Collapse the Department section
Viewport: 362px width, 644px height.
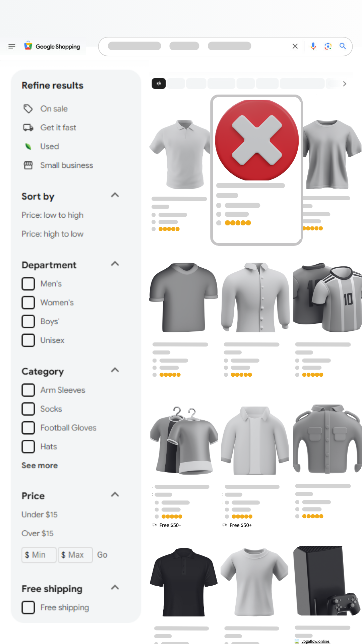click(115, 264)
